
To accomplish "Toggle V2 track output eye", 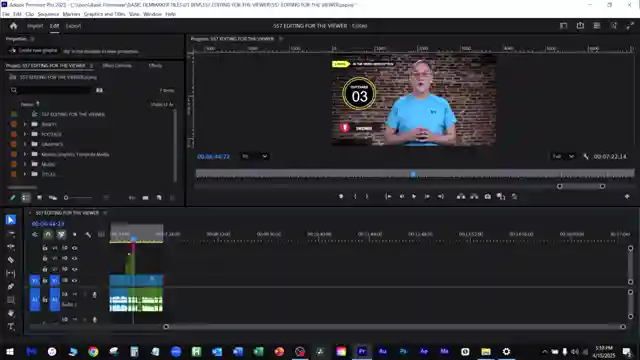I will pyautogui.click(x=74, y=269).
